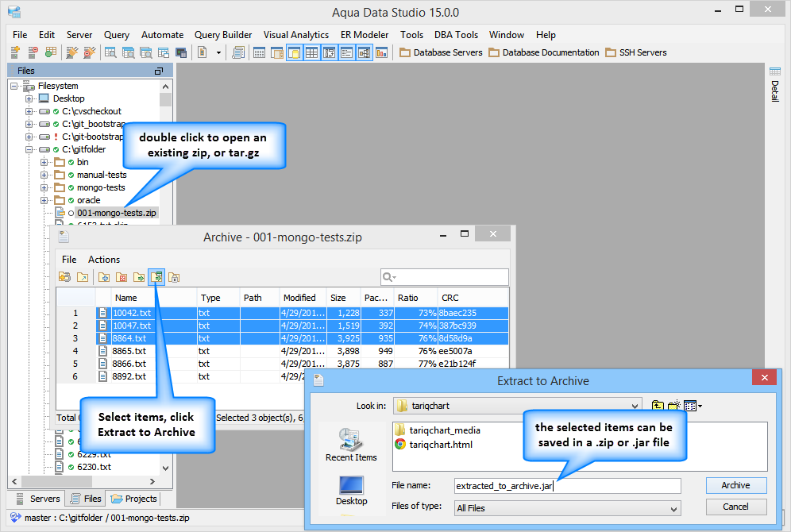The width and height of the screenshot is (791, 532).
Task: Open the DBA Tools menu
Action: [456, 35]
